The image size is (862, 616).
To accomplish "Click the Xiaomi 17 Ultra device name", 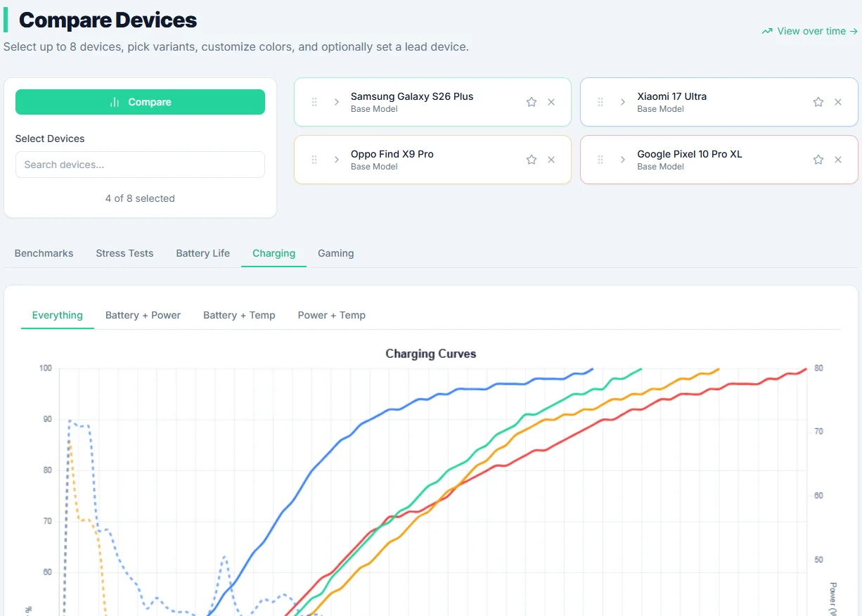I will click(x=671, y=96).
